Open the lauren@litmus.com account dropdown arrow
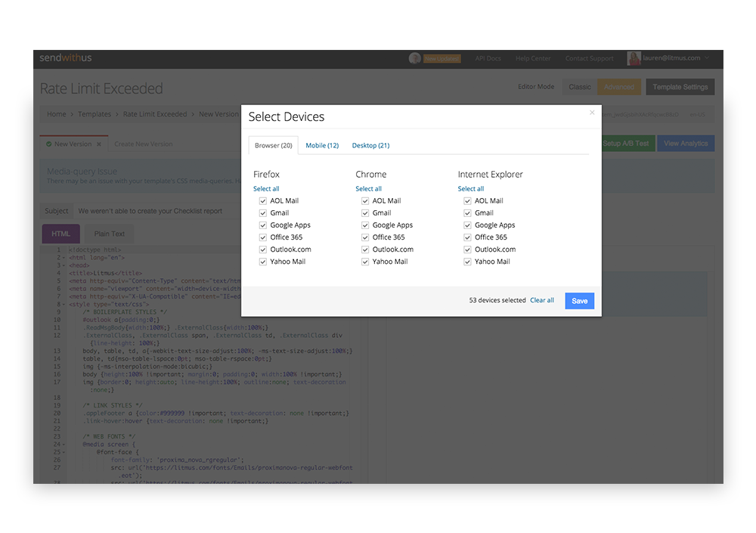Image resolution: width=756 pixels, height=533 pixels. (x=707, y=58)
